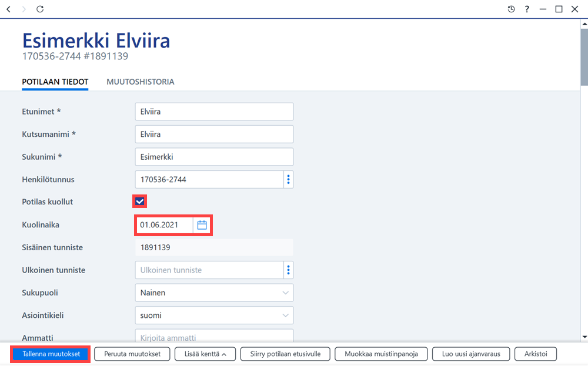
Task: Click the Henkilötunnus field 170536-2744
Action: 209,179
